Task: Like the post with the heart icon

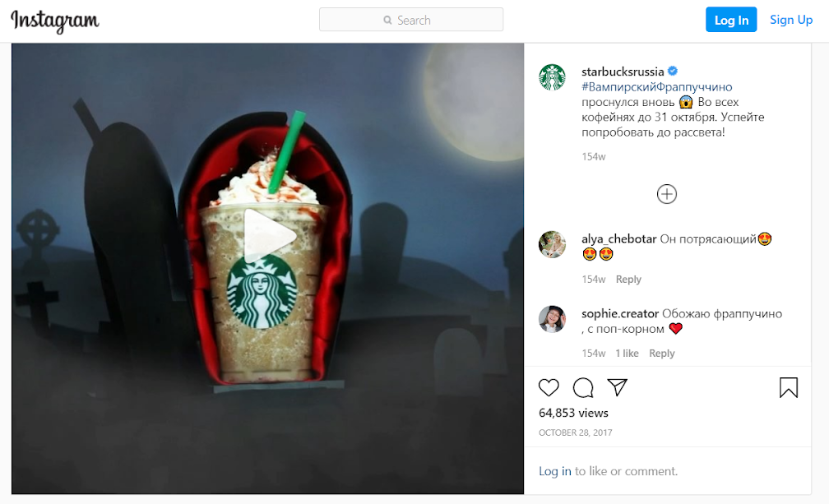Action: (549, 387)
